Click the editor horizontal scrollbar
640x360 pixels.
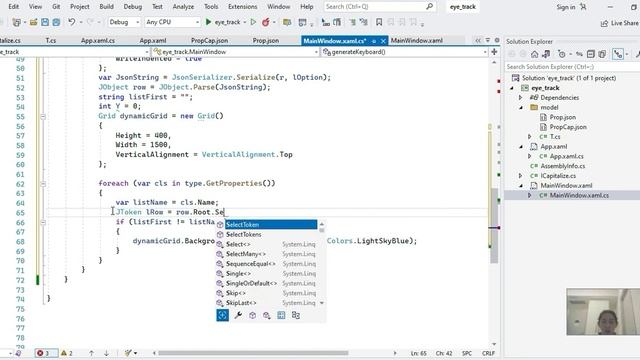point(253,353)
